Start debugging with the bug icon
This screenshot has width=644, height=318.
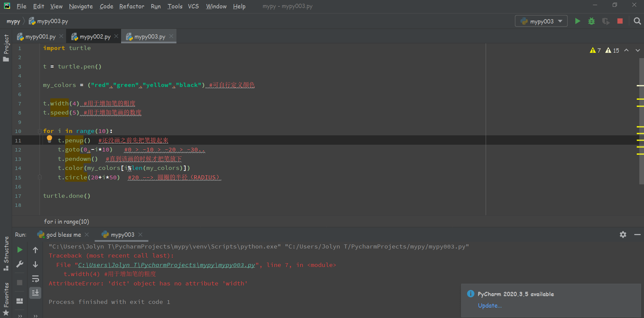tap(591, 21)
